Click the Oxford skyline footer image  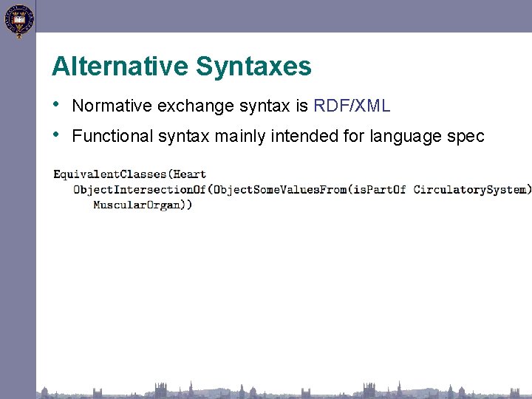tap(284, 390)
